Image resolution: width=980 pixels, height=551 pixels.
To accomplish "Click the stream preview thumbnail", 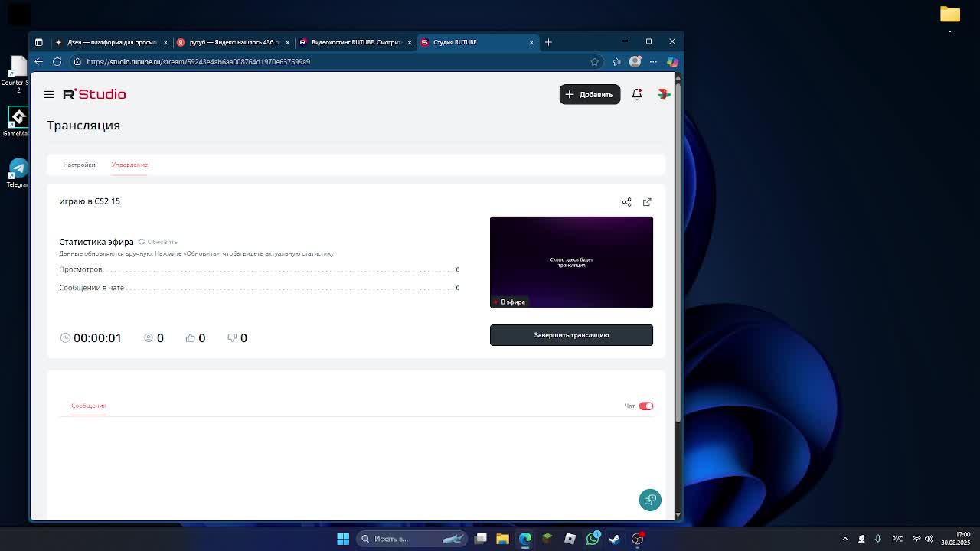I will pyautogui.click(x=571, y=262).
